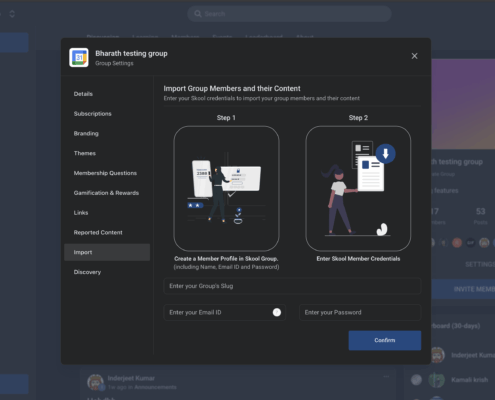Click the Enter your Email ID field
The height and width of the screenshot is (400, 495).
click(x=224, y=312)
